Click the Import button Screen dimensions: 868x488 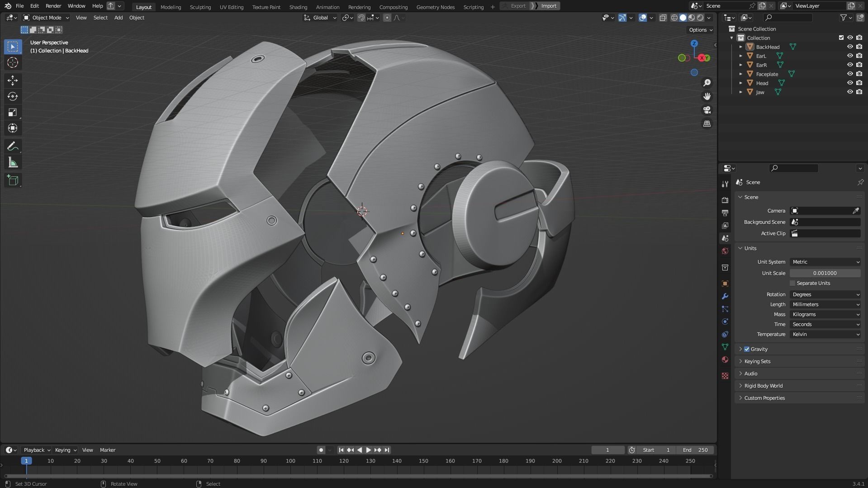point(545,6)
